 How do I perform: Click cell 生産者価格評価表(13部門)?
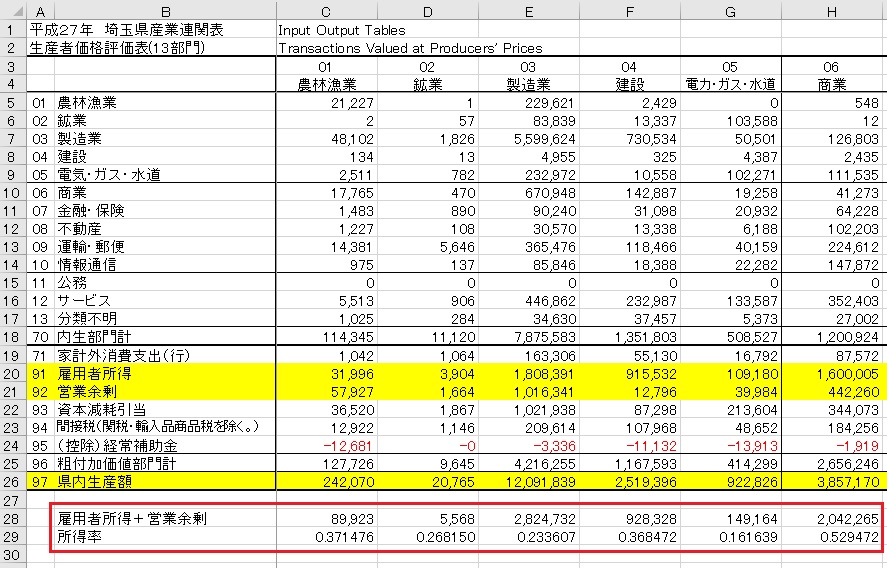click(x=117, y=48)
